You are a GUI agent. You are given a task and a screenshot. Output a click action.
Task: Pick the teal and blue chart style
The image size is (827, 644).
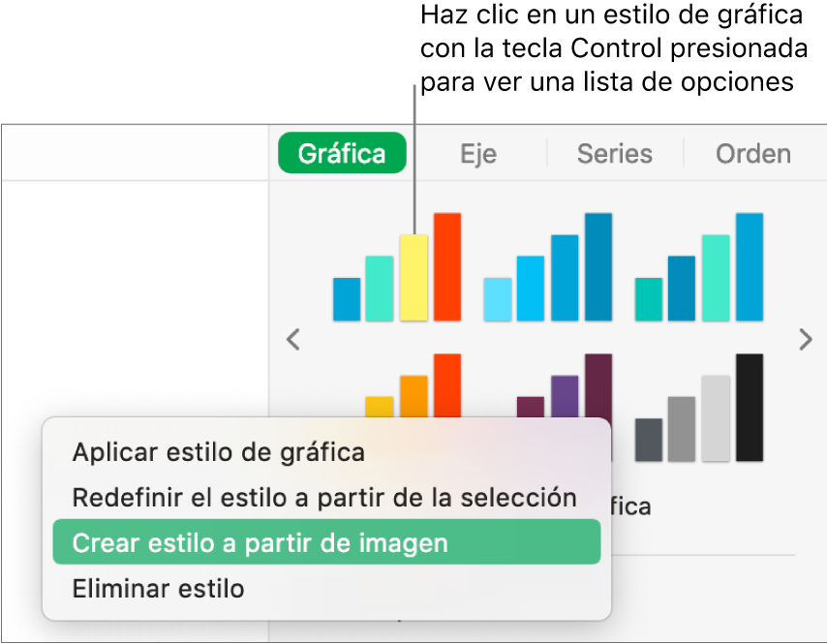[699, 267]
